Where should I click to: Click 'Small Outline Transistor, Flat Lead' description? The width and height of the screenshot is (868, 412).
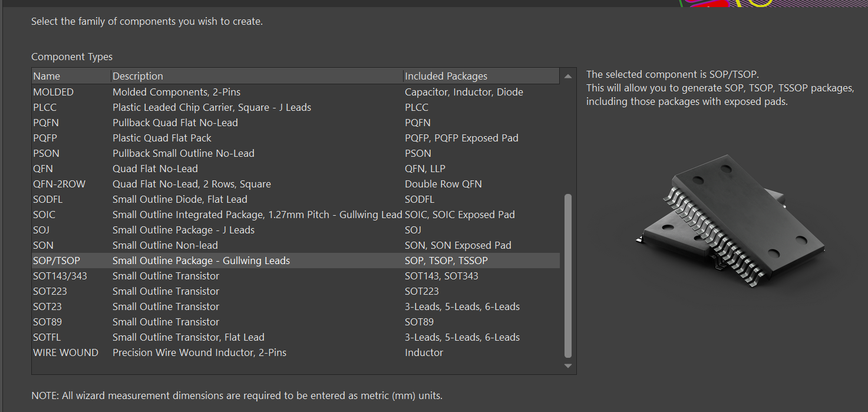[188, 337]
